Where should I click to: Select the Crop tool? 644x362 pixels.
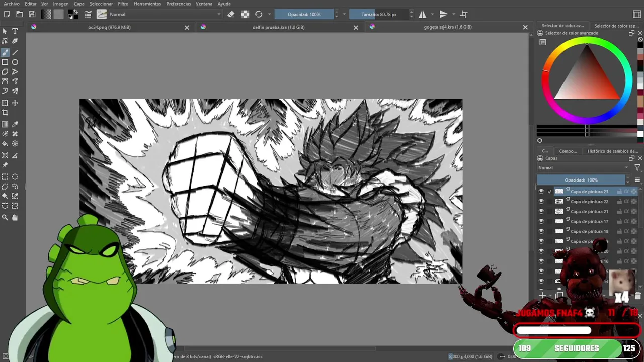[5, 113]
